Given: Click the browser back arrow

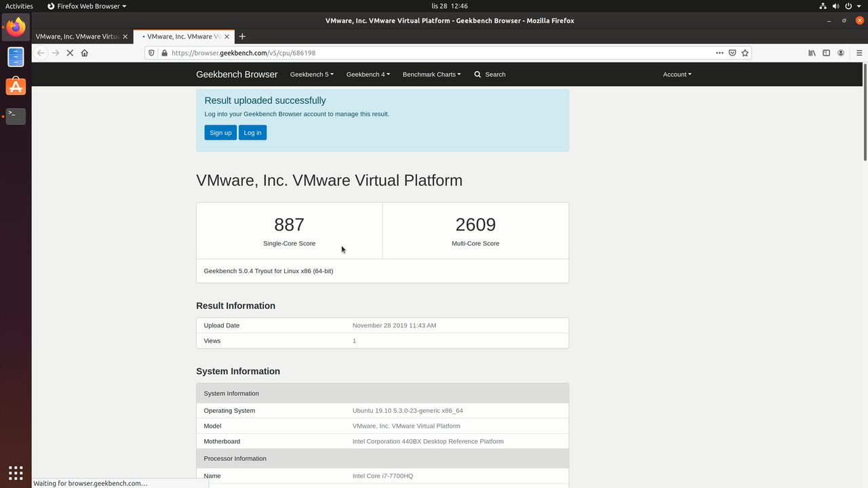Looking at the screenshot, I should tap(41, 53).
